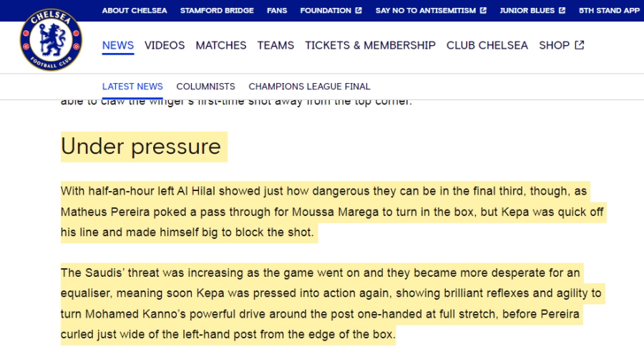Click the external link icon beside Junior Blues

tap(562, 11)
